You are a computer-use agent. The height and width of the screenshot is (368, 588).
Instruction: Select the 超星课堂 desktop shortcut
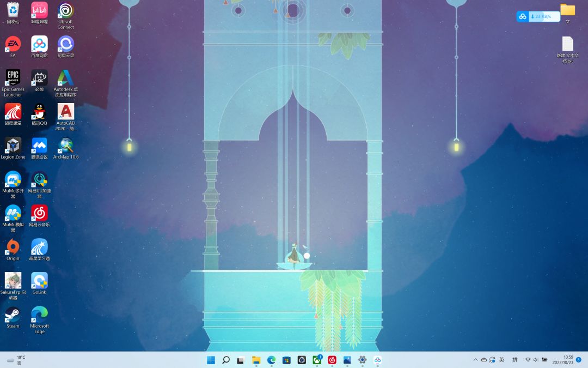[x=13, y=114]
